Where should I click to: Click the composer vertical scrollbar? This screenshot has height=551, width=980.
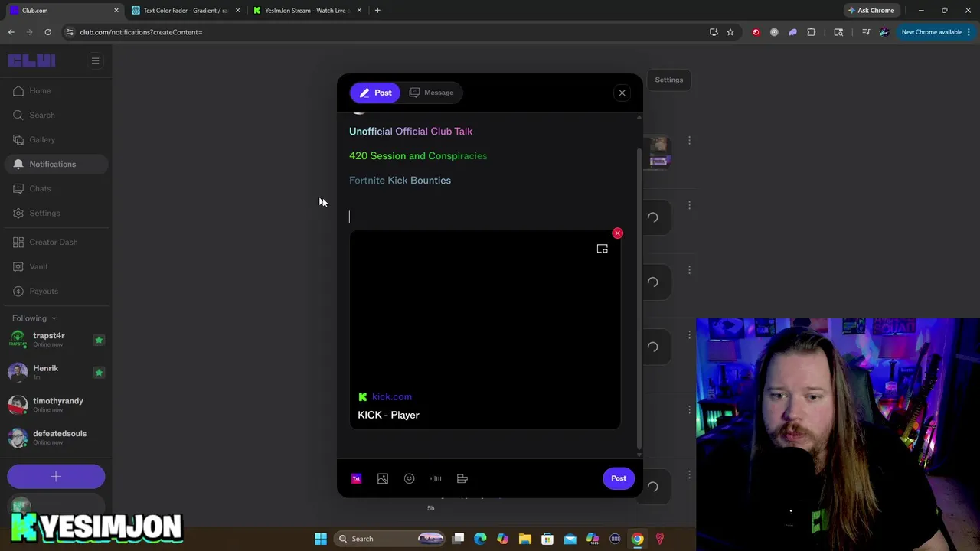(639, 298)
